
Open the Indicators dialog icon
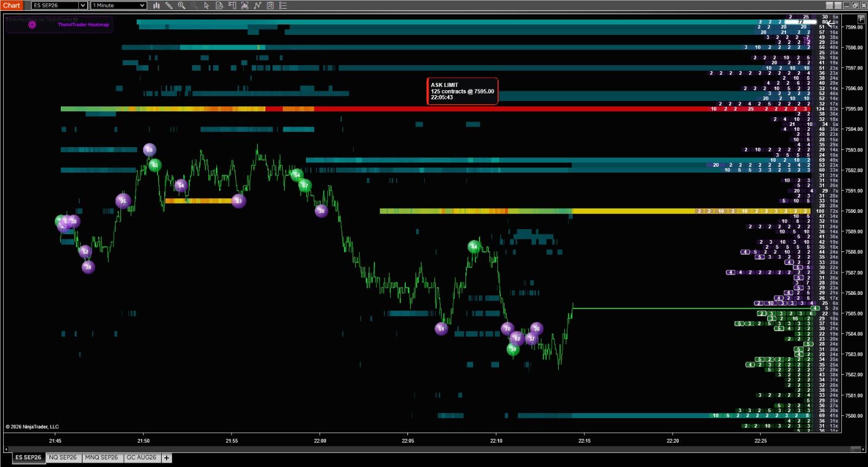(257, 5)
